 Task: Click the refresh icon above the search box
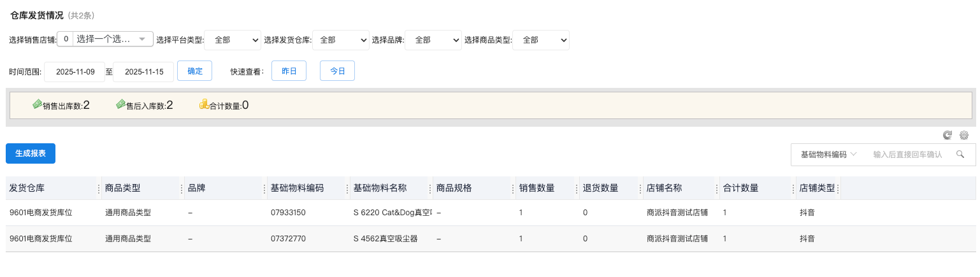point(948,135)
